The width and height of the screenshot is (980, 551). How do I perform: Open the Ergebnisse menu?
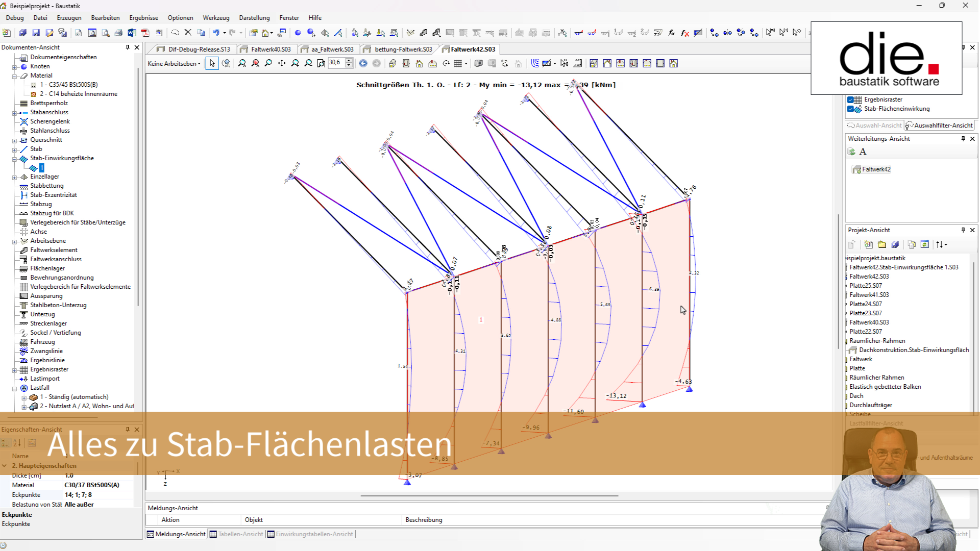pyautogui.click(x=143, y=17)
